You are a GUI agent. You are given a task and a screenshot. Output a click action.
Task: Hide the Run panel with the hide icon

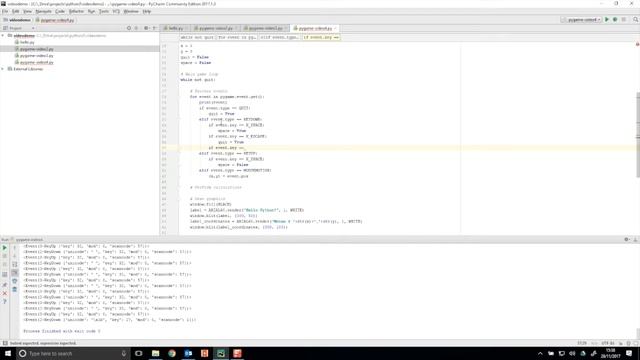point(635,240)
